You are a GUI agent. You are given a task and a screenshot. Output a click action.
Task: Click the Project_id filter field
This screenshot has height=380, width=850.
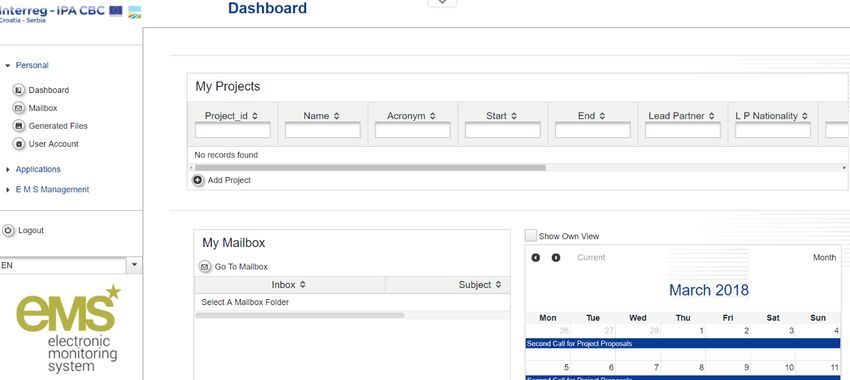point(233,130)
